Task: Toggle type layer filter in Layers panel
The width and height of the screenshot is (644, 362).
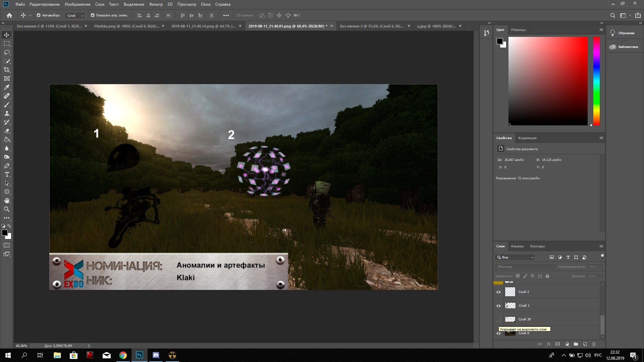Action: [x=568, y=257]
